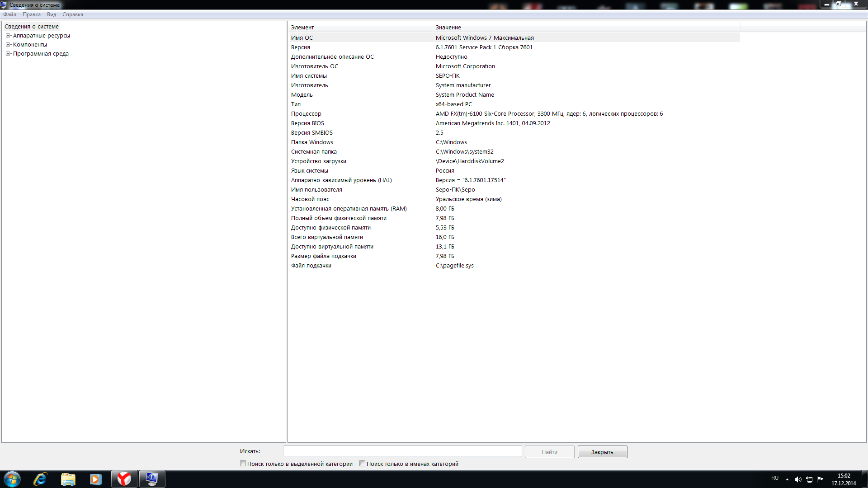Expand Аппаратные ресурсы tree node
The width and height of the screenshot is (868, 488).
pyautogui.click(x=8, y=36)
